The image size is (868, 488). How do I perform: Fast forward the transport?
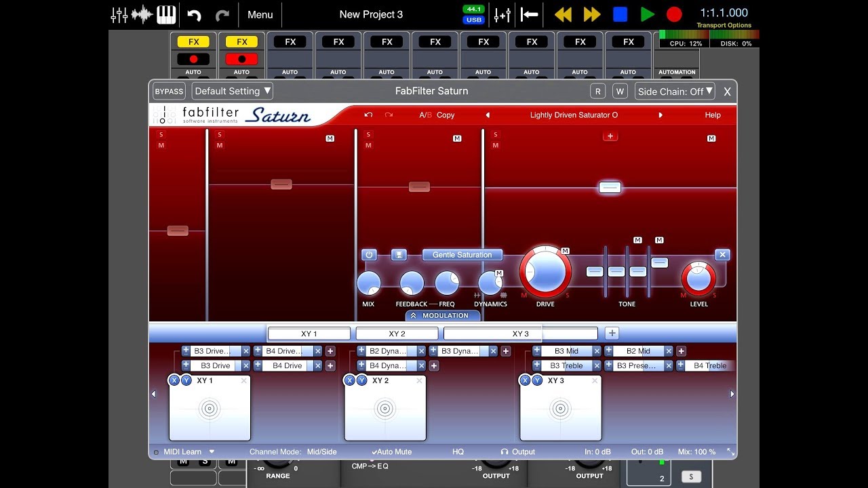592,14
